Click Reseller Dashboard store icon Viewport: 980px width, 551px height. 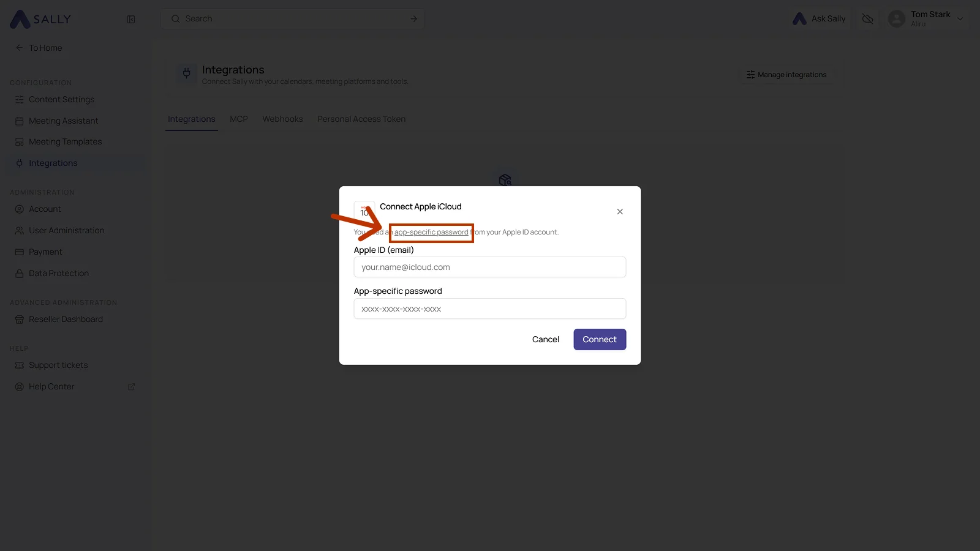click(x=20, y=319)
